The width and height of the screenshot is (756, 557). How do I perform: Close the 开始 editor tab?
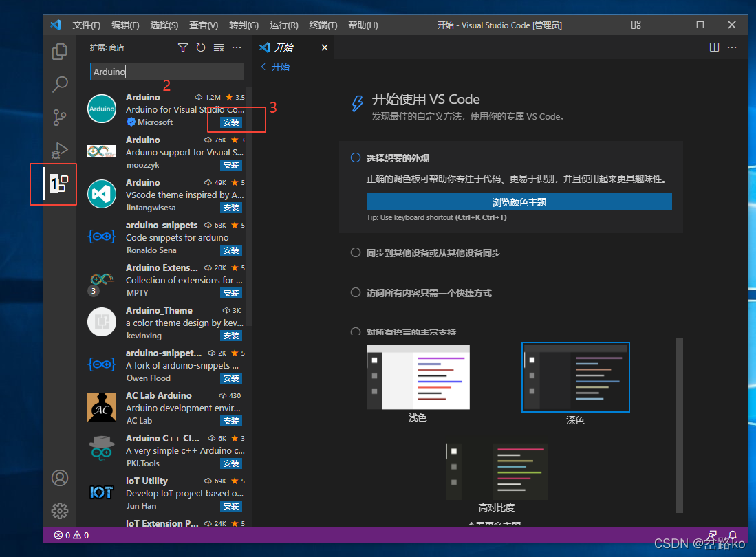[x=325, y=47]
